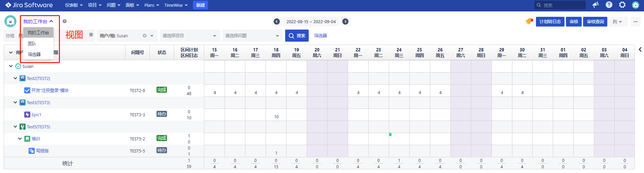Open the help question mark icon

pyautogui.click(x=609, y=5)
